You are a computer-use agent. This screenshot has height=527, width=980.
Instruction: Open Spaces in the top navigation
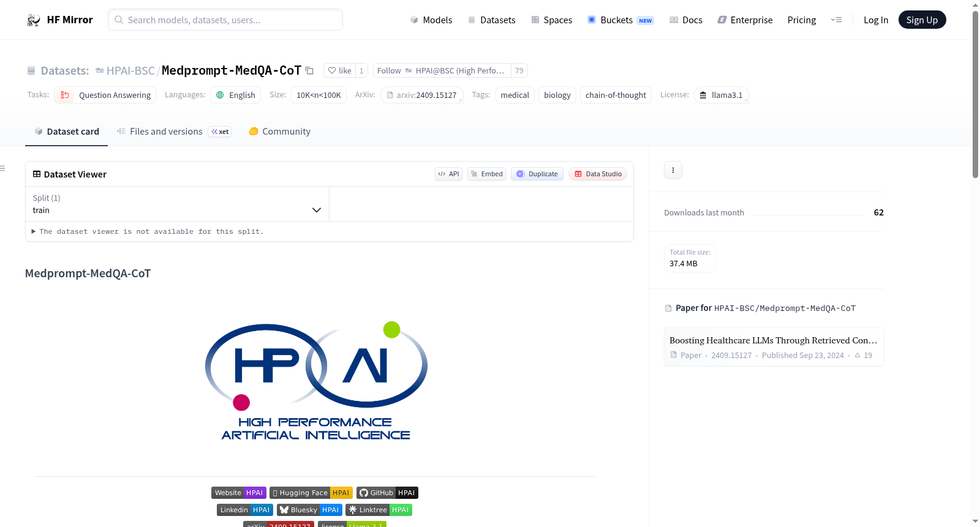pyautogui.click(x=551, y=20)
